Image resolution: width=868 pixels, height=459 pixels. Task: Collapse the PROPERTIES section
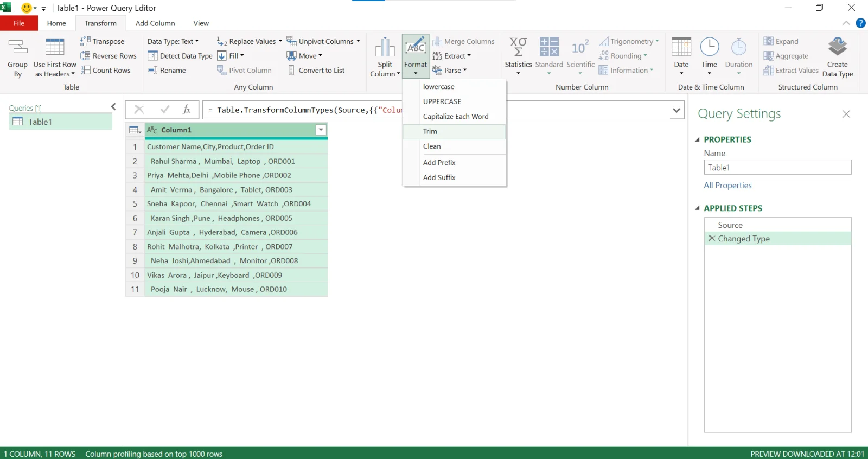pyautogui.click(x=698, y=139)
